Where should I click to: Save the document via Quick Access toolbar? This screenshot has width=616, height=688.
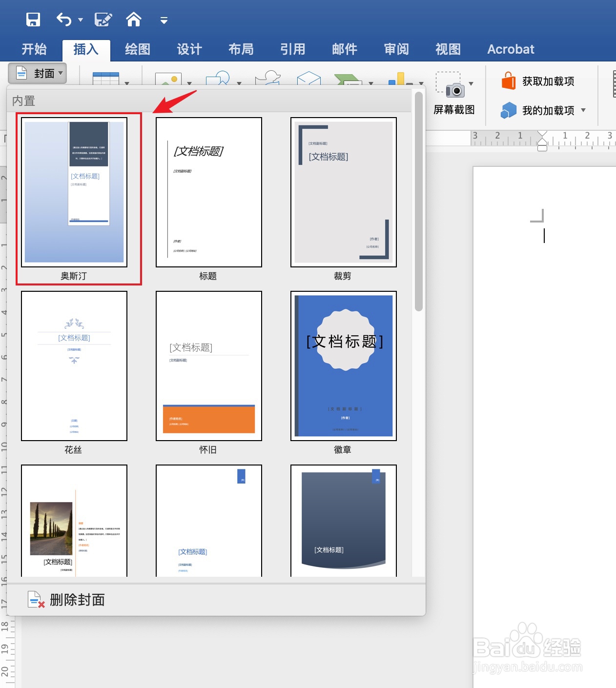32,20
